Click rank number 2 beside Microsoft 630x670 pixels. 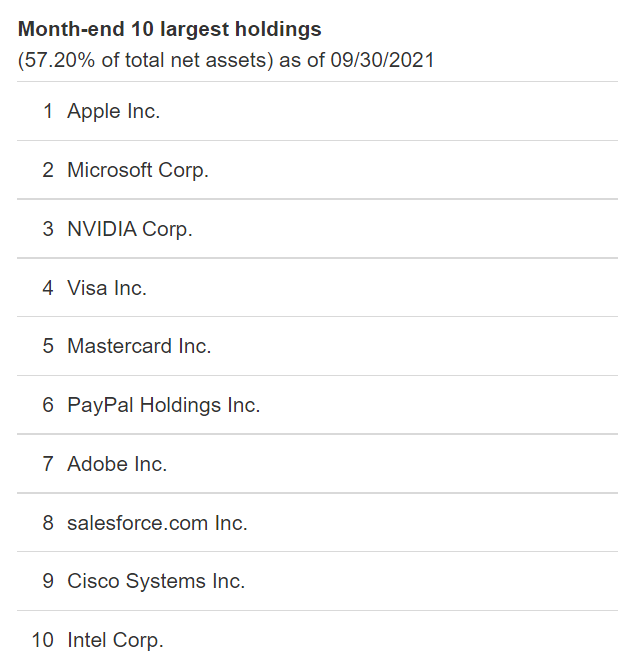(48, 170)
